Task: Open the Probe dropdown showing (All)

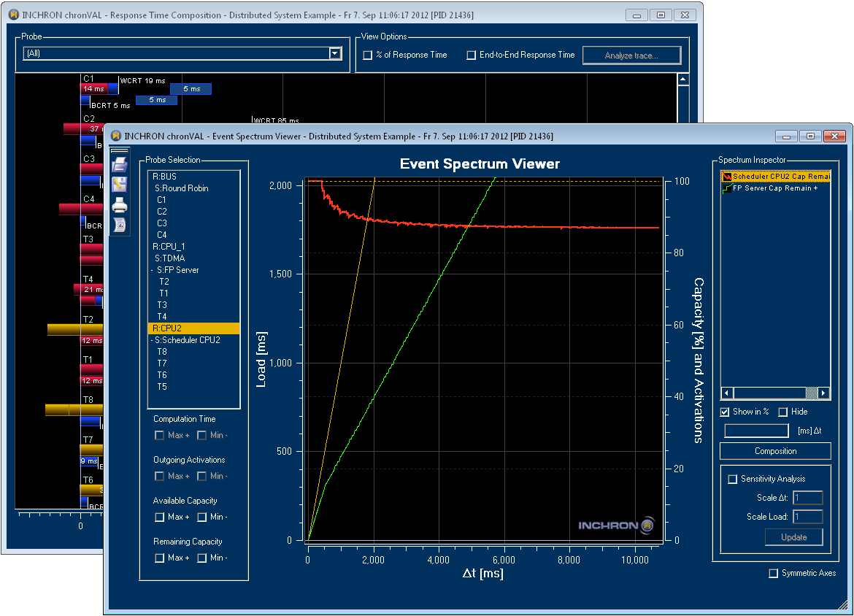Action: (x=336, y=53)
